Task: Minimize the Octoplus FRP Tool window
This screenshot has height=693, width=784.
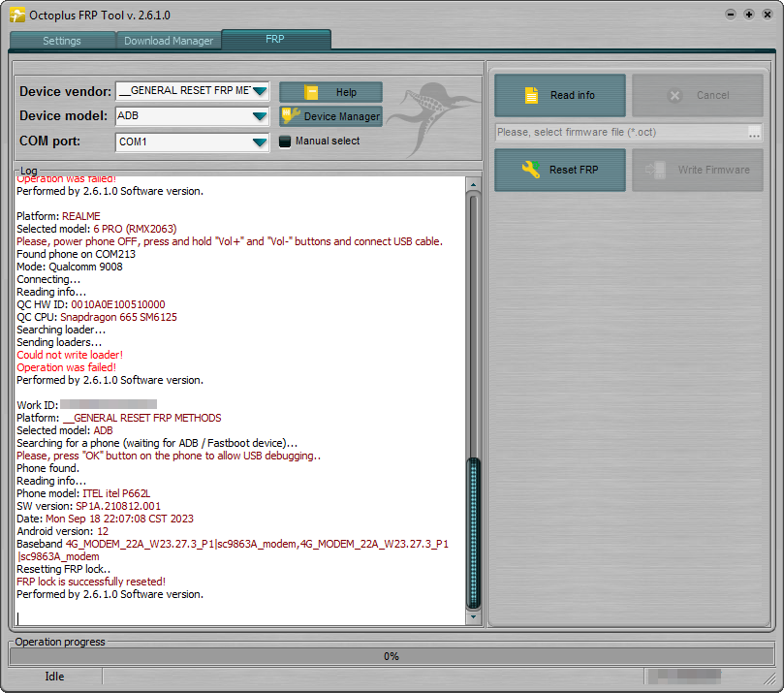Action: click(731, 15)
